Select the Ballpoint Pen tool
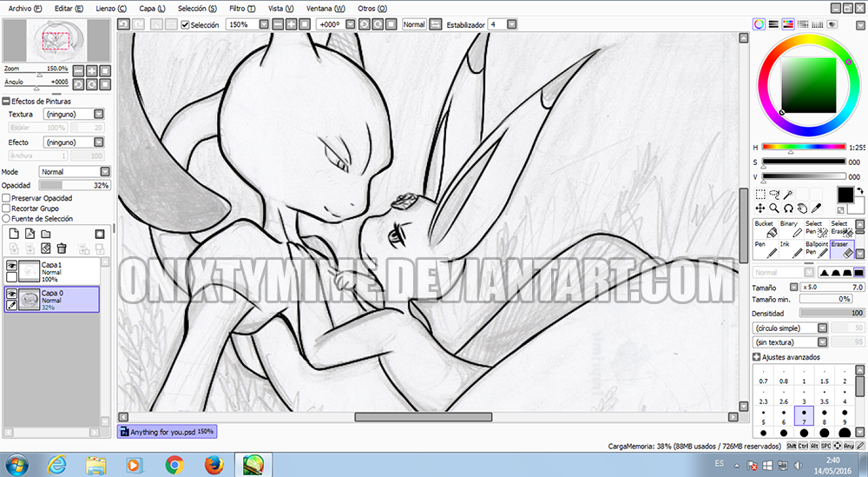Screen dimensions: 868x477 [x=817, y=248]
